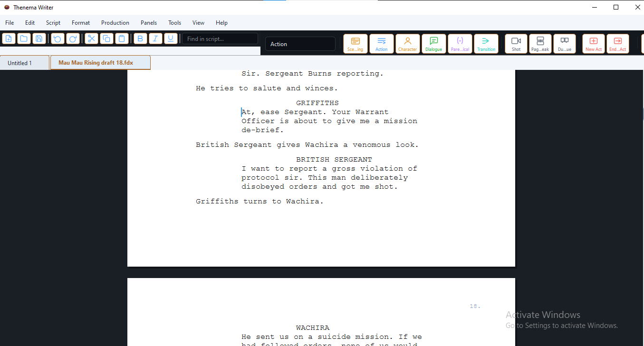The height and width of the screenshot is (346, 644).
Task: Click dialogue line 'disobeyed orders and got me shot.'
Action: pos(319,187)
